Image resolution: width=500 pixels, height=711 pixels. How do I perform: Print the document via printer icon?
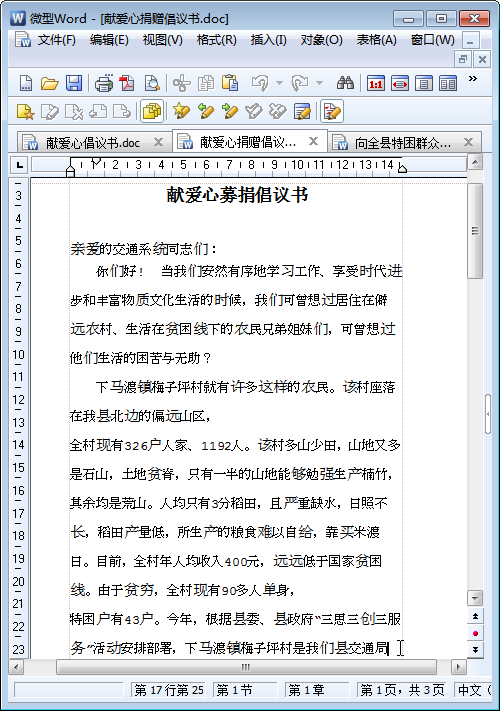pyautogui.click(x=104, y=83)
